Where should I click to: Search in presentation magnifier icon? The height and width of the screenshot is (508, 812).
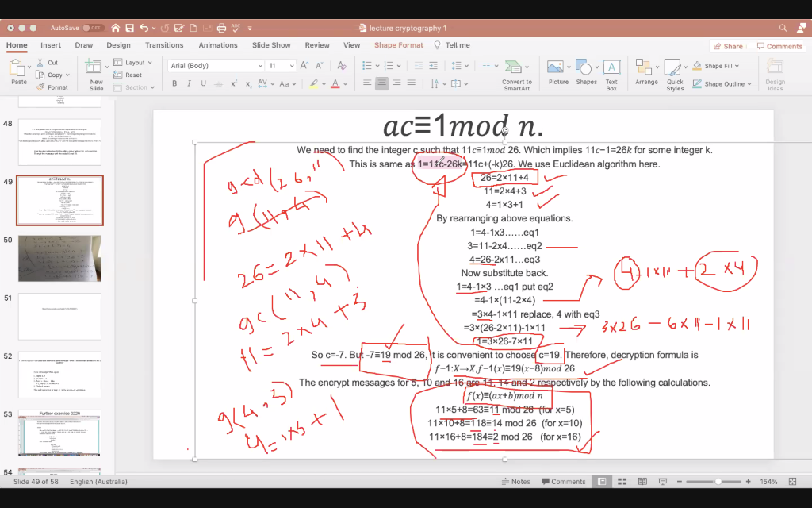783,28
